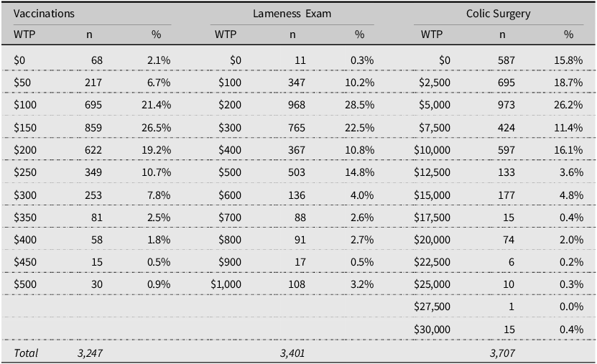The height and width of the screenshot is (364, 597).
Task: Click the Lameness Exam group header
Action: (292, 14)
